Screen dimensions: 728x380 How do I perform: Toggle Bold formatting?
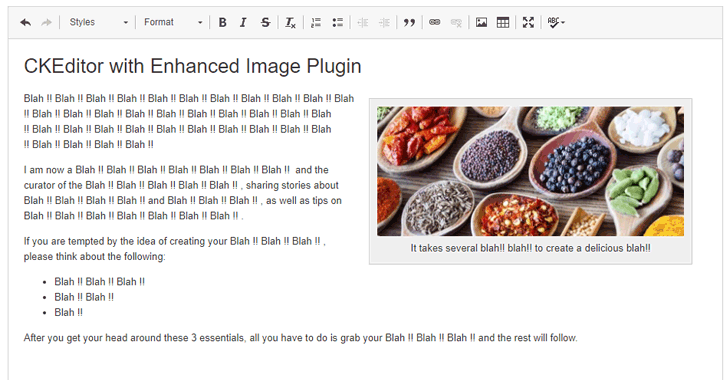tap(222, 22)
